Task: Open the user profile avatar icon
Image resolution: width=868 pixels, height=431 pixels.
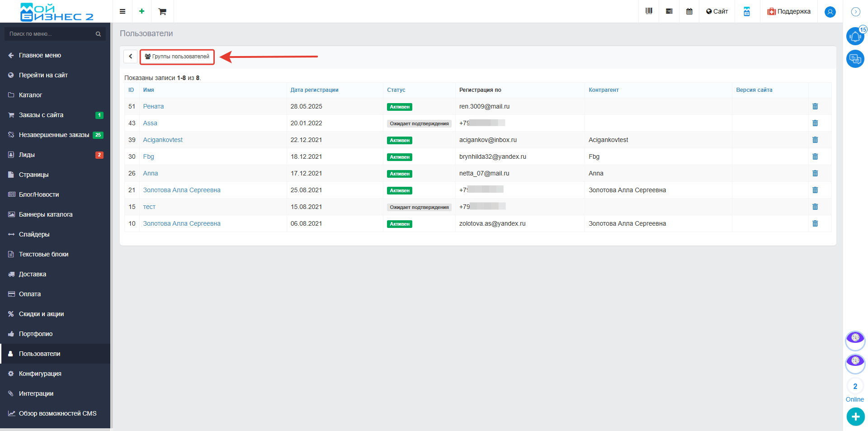Action: [830, 12]
